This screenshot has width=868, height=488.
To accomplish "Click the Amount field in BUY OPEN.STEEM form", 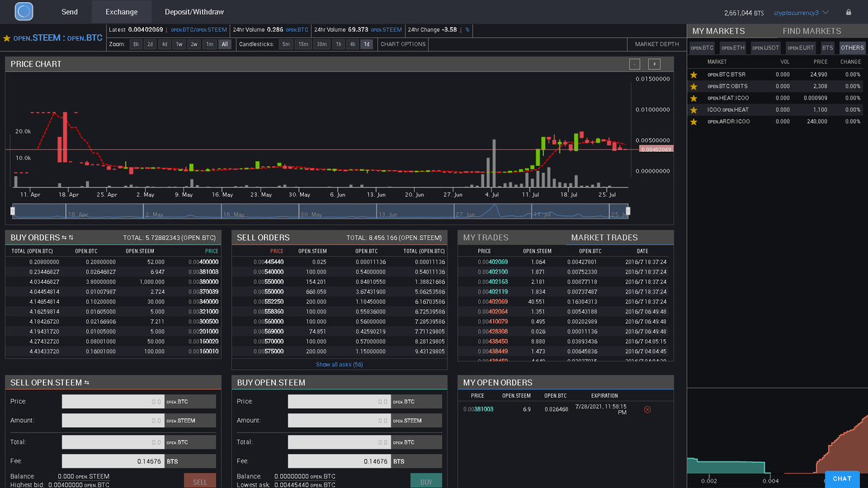I will [x=339, y=421].
